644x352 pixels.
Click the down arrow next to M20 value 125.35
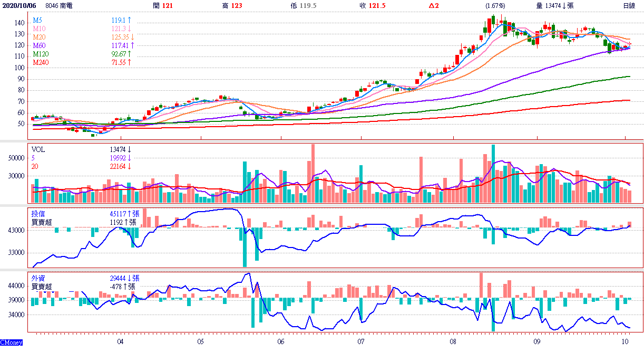tap(132, 37)
